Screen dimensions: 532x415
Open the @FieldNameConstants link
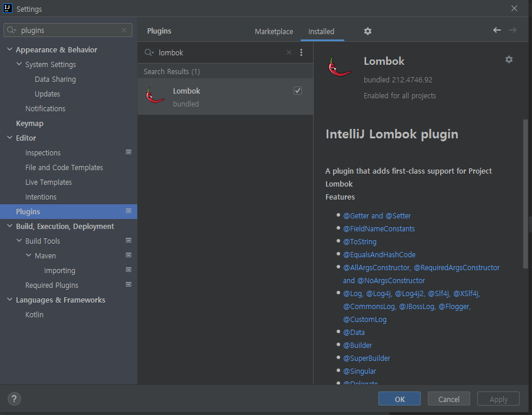[x=378, y=229]
